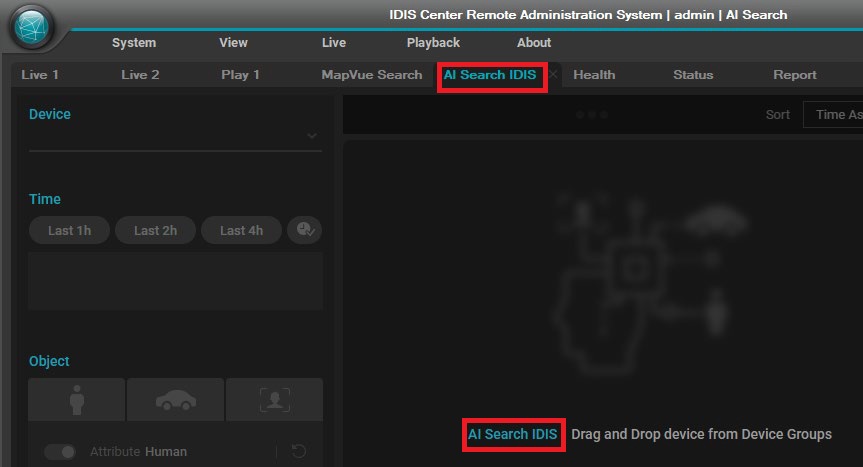863x467 pixels.
Task: Switch to the MapVue Search tab
Action: (372, 75)
